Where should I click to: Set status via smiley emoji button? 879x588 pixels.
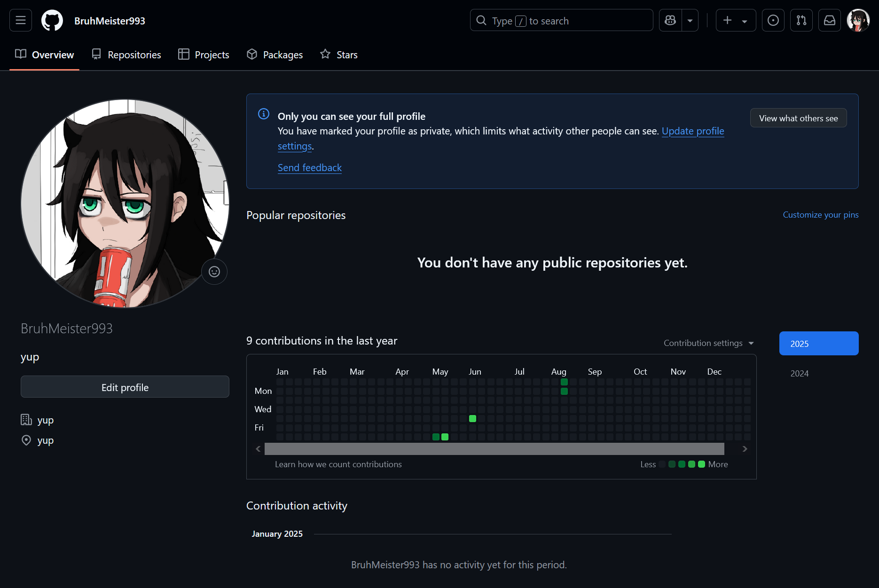point(214,272)
